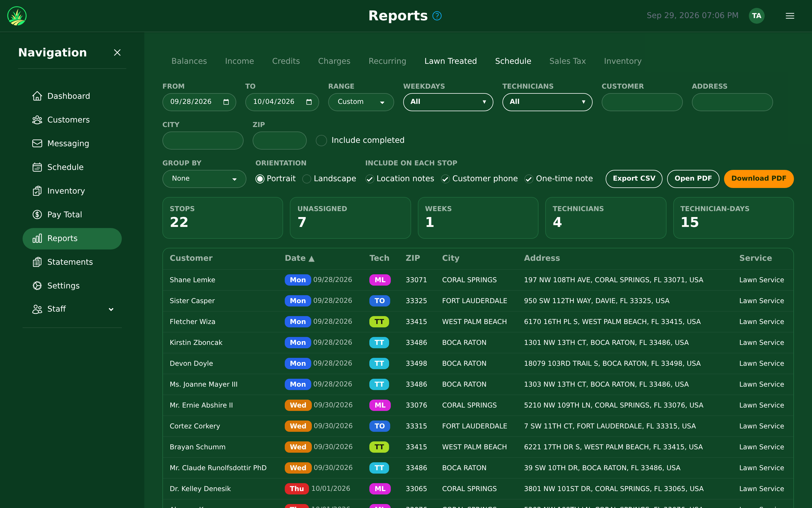The height and width of the screenshot is (508, 812).
Task: Sort by the City column header
Action: 450,258
